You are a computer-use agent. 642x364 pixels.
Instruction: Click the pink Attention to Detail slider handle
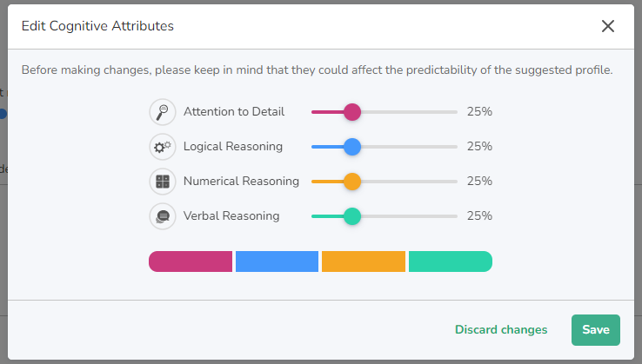(x=351, y=112)
